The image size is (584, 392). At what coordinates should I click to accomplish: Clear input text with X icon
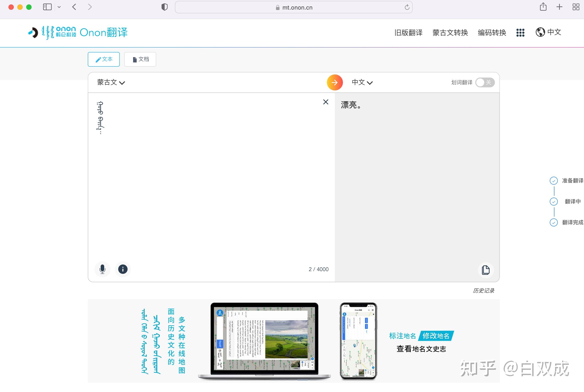(x=326, y=102)
